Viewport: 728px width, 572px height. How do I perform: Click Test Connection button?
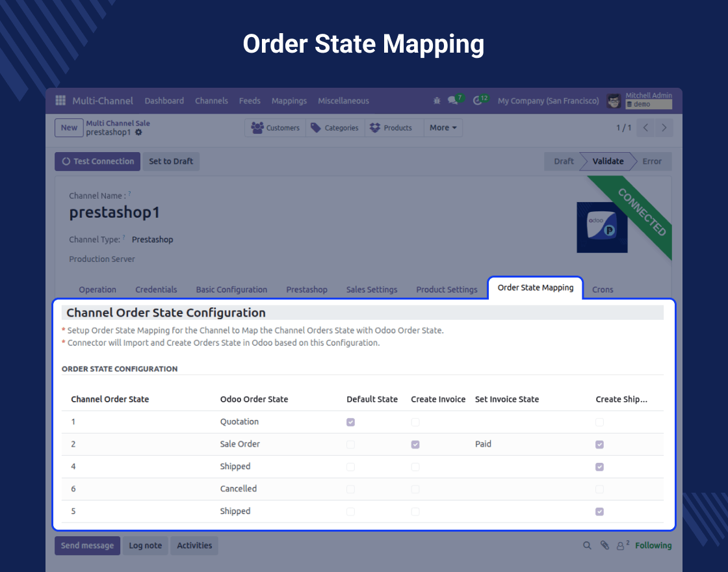pyautogui.click(x=97, y=161)
